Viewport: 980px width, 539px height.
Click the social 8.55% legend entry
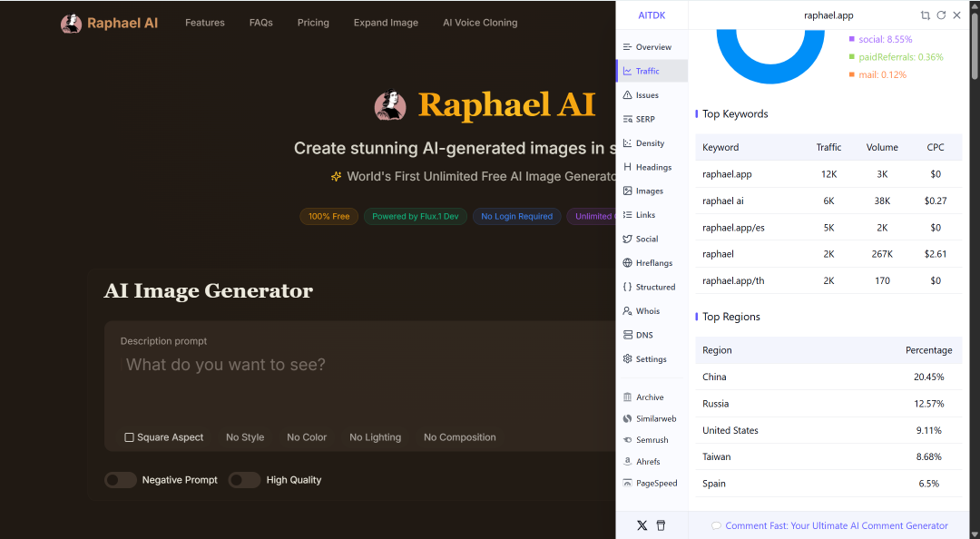[880, 39]
